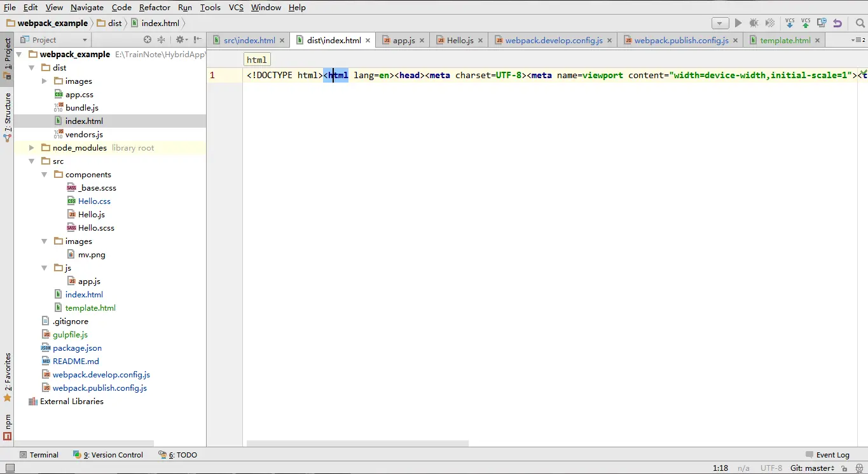Open Show History clock icon
The width and height of the screenshot is (868, 474).
pyautogui.click(x=822, y=23)
